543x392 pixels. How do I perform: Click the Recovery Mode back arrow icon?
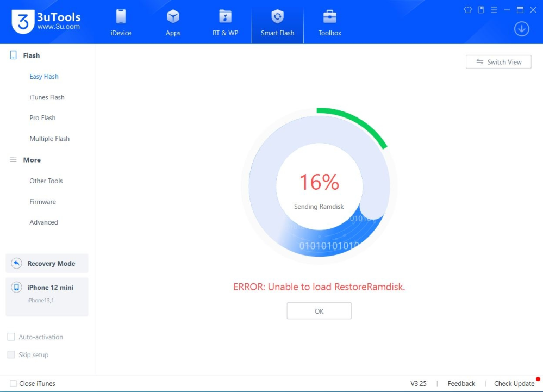tap(16, 263)
